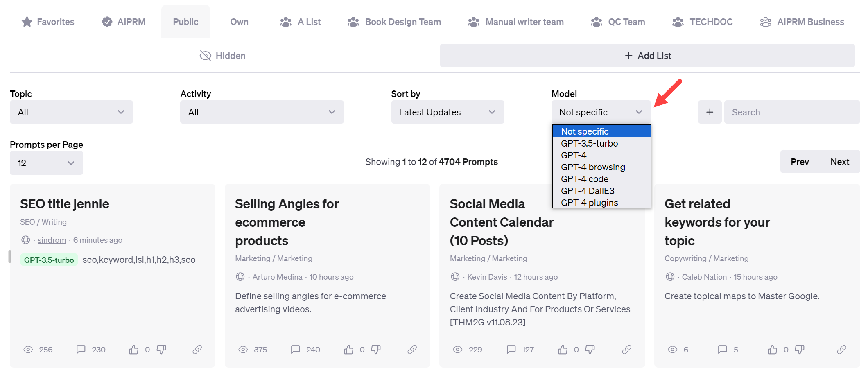Copy link icon on SEO title jennie card
The image size is (868, 375).
click(x=197, y=349)
